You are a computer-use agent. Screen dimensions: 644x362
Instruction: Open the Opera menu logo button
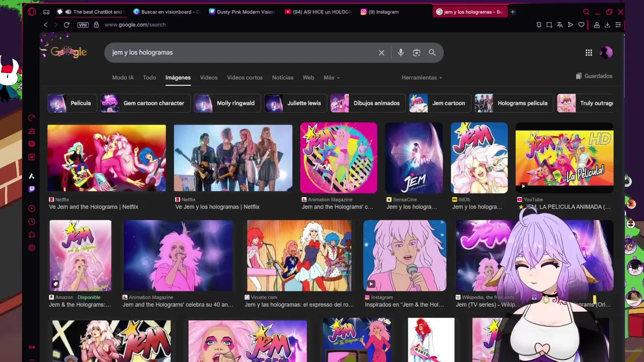[32, 12]
